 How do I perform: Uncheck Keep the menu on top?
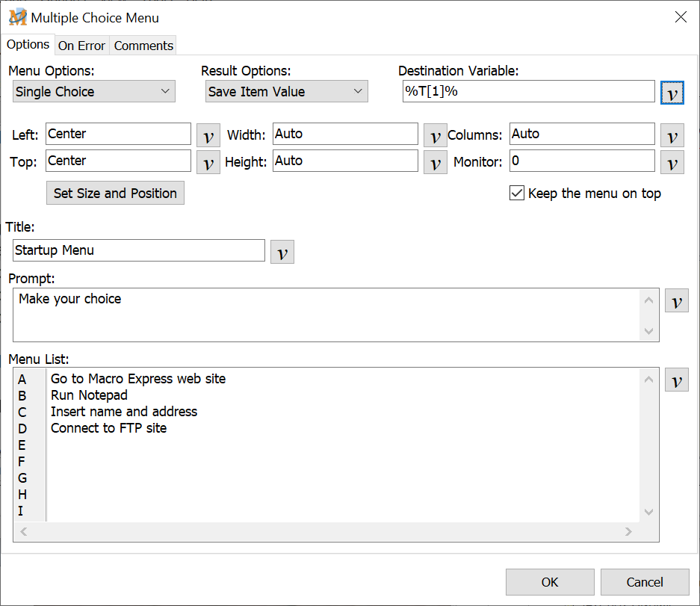click(517, 194)
